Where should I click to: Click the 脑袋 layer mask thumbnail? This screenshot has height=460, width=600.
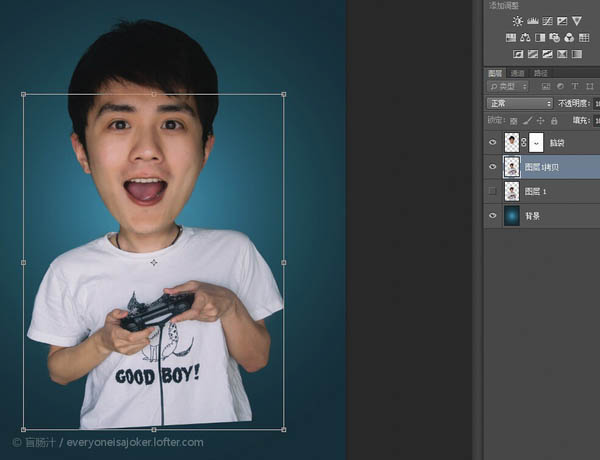click(x=535, y=142)
